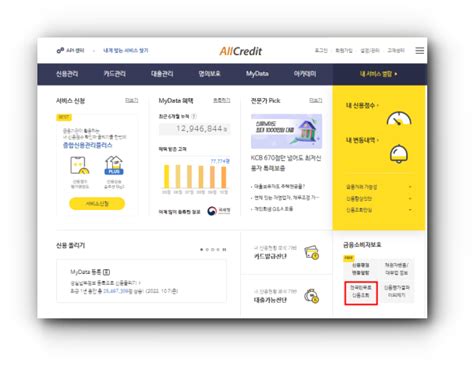474x365 pixels.
Task: Click 더보기 beside 전문가 Pick
Action: [315, 100]
